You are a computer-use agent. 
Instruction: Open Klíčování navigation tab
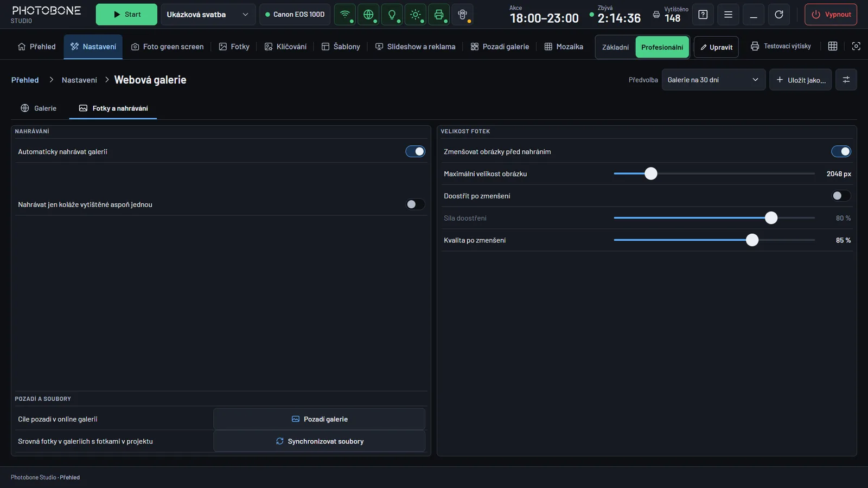tap(285, 47)
